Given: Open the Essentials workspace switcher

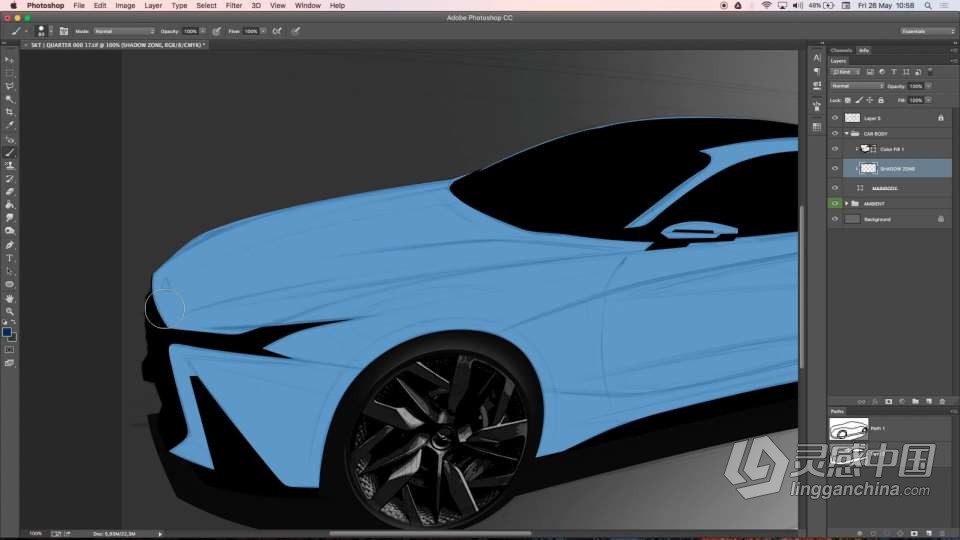Looking at the screenshot, I should (926, 31).
